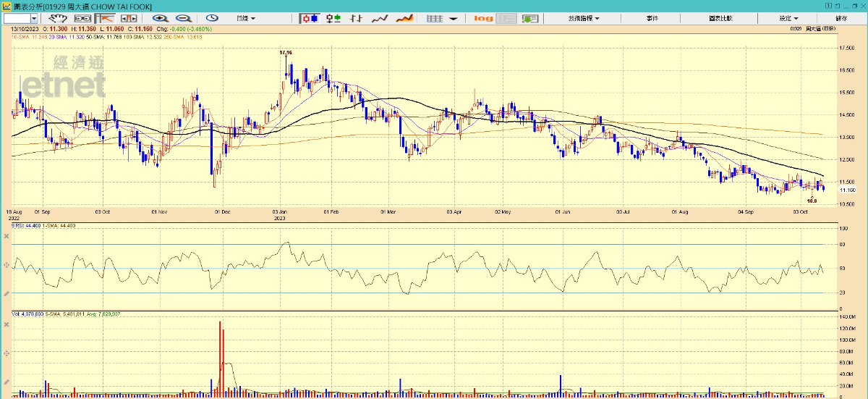
Task: Expand the stock code dropdown arrow
Action: (35, 17)
